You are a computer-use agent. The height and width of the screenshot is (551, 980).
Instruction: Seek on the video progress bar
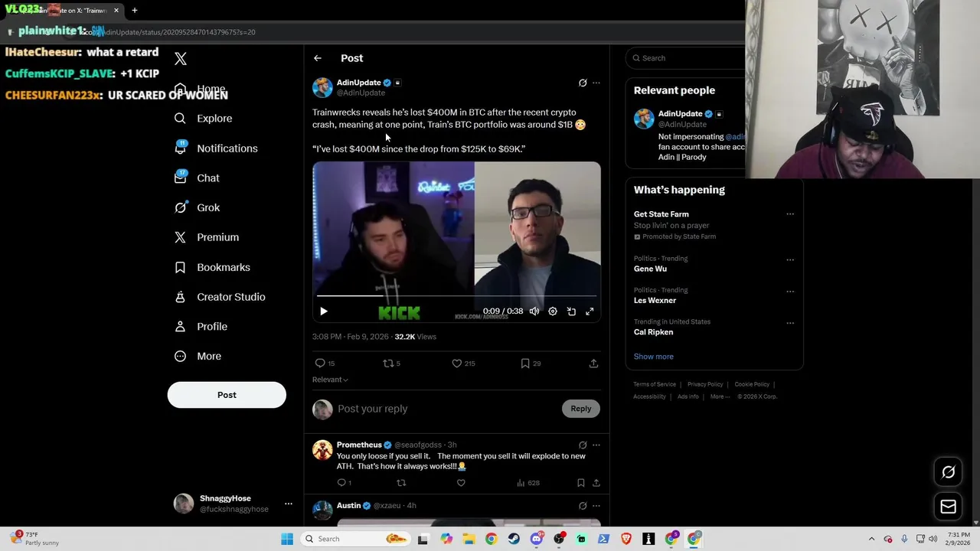(x=456, y=295)
